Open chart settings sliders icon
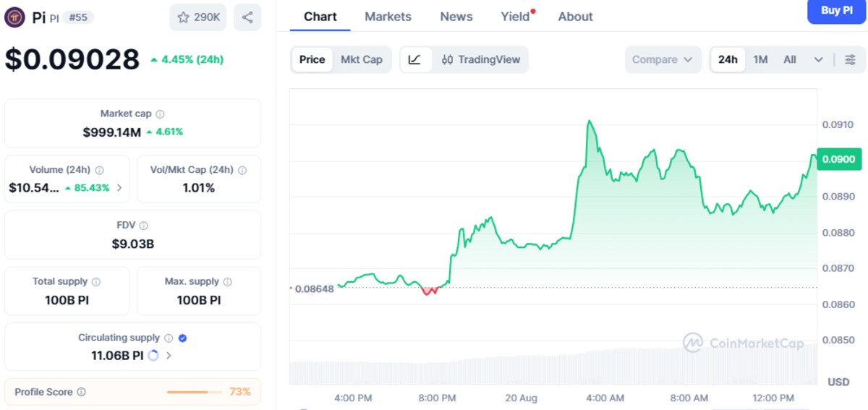Screen dimensions: 868x410 point(851,60)
